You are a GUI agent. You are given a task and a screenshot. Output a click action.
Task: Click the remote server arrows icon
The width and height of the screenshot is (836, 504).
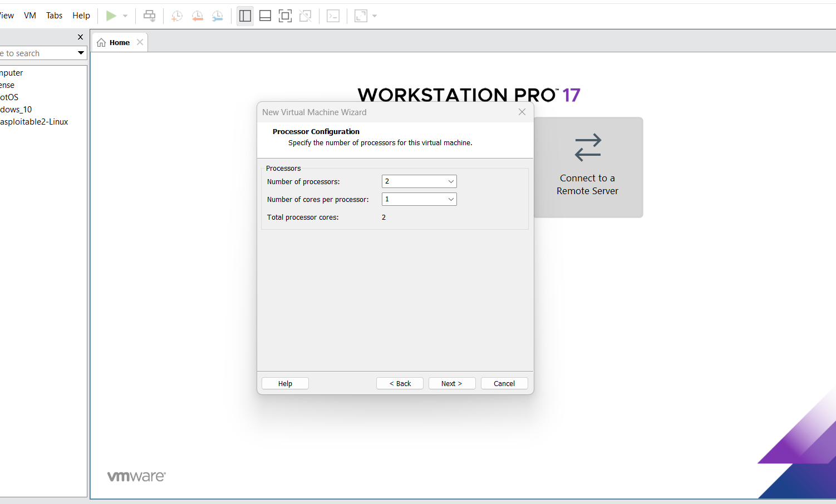pos(588,147)
